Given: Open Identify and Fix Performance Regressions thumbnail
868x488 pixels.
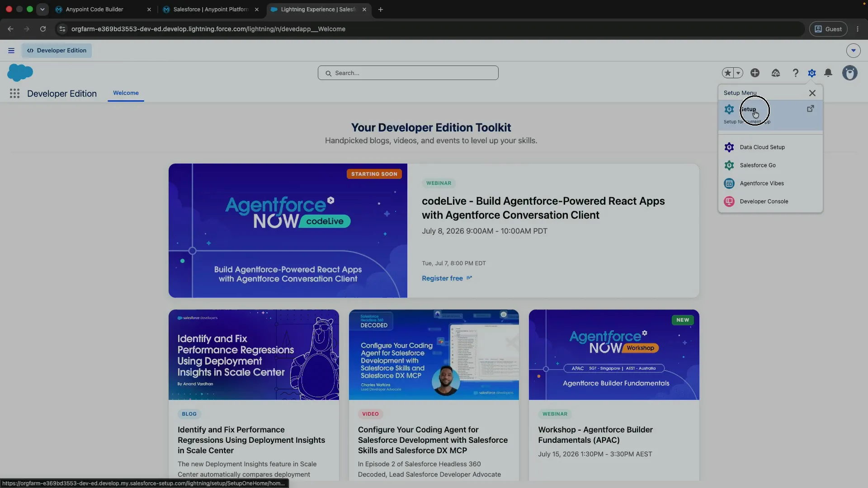Looking at the screenshot, I should click(254, 355).
